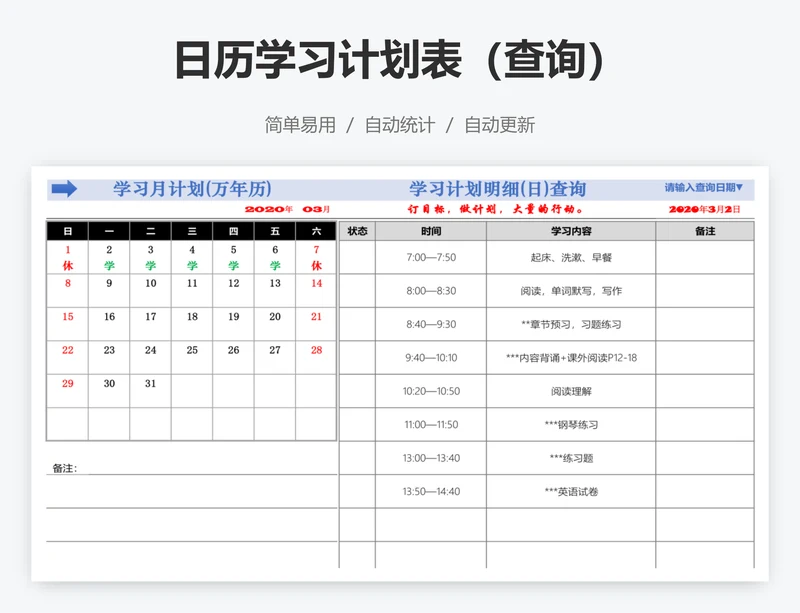Select the 7:00—7:50 time cell
This screenshot has height=613, width=800.
point(431,257)
